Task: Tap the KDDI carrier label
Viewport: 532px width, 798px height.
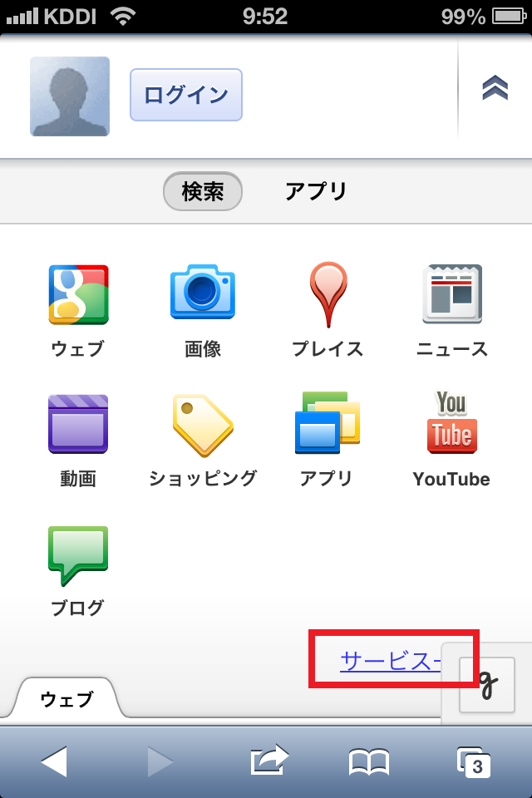Action: pyautogui.click(x=70, y=17)
